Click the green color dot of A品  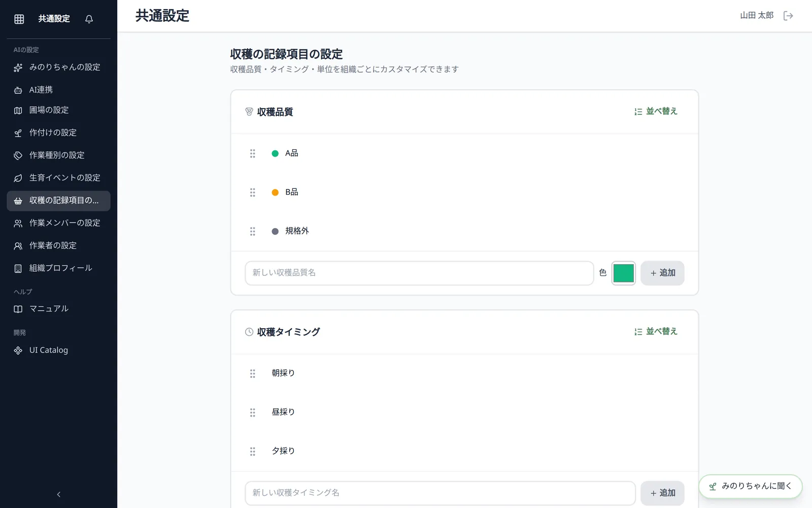(275, 153)
